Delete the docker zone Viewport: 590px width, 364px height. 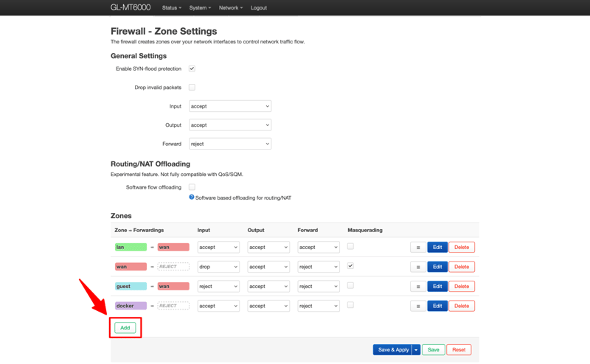tap(462, 306)
